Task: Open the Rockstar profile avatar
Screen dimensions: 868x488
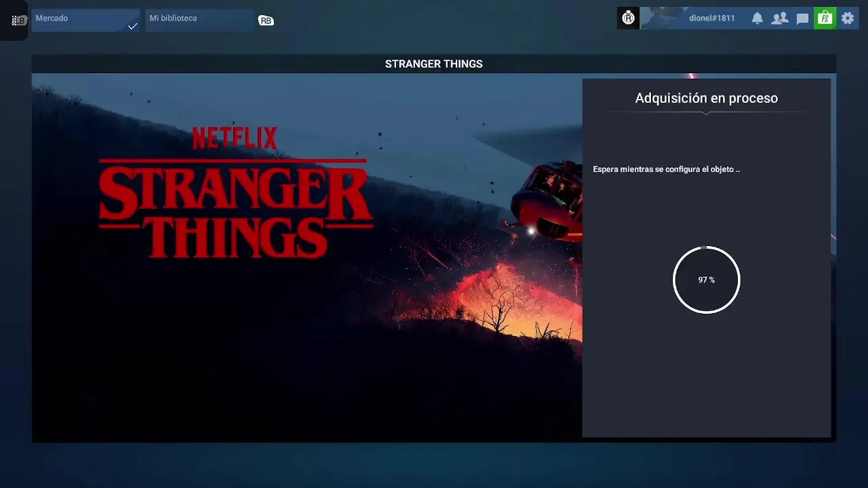Action: (x=628, y=18)
